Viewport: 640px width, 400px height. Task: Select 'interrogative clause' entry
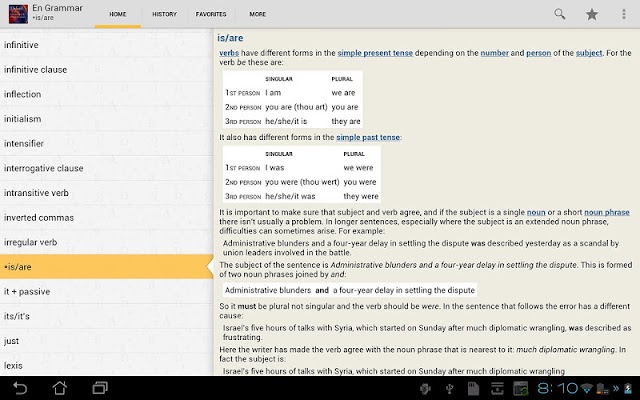coord(106,168)
